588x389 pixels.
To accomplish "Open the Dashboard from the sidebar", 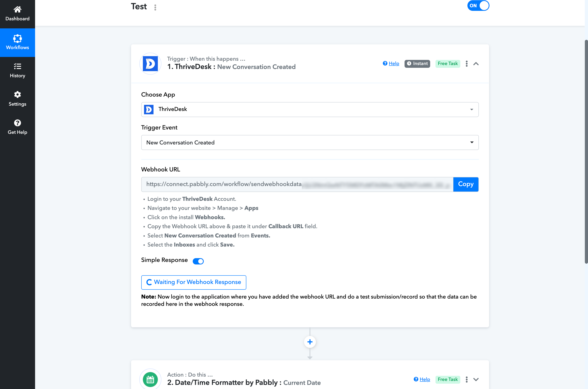I will [17, 14].
